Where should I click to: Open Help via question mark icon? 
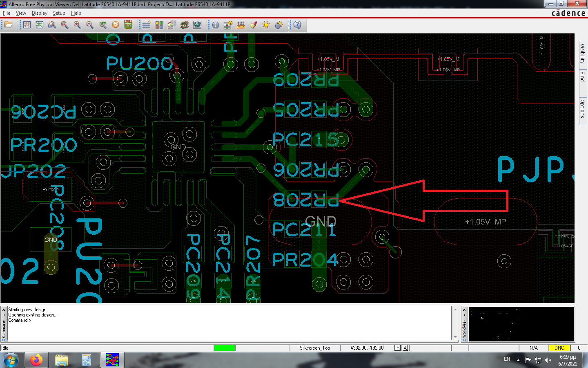(x=297, y=25)
